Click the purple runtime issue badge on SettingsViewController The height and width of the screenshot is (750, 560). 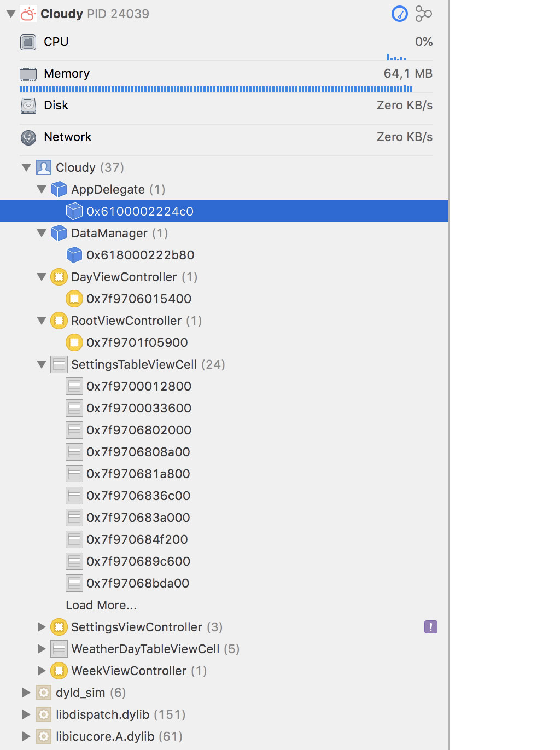coord(430,626)
